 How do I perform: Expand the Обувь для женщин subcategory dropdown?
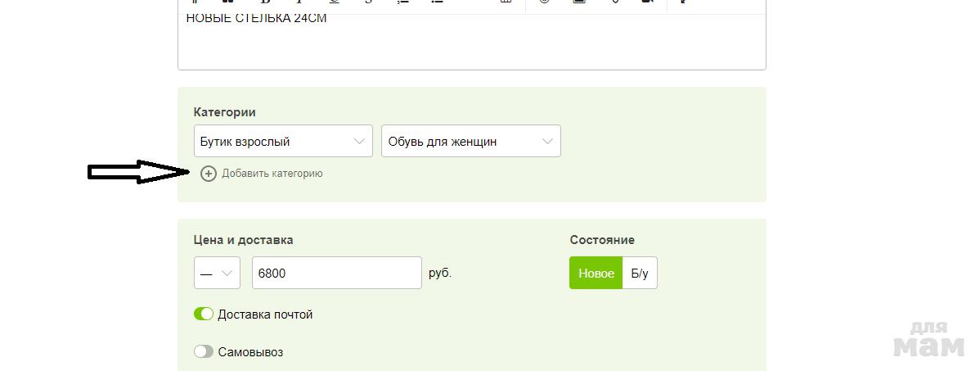click(470, 141)
